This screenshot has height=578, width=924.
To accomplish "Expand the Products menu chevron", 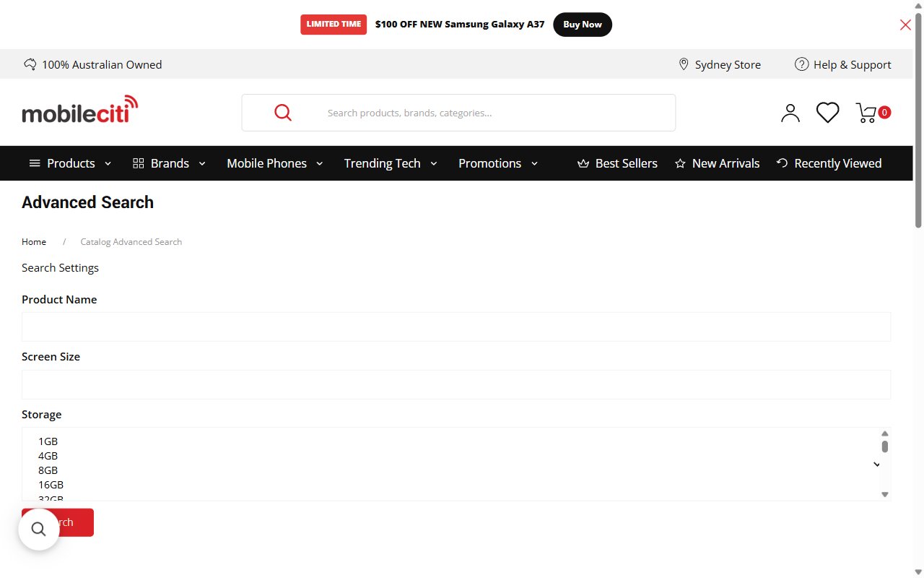I will pos(108,164).
